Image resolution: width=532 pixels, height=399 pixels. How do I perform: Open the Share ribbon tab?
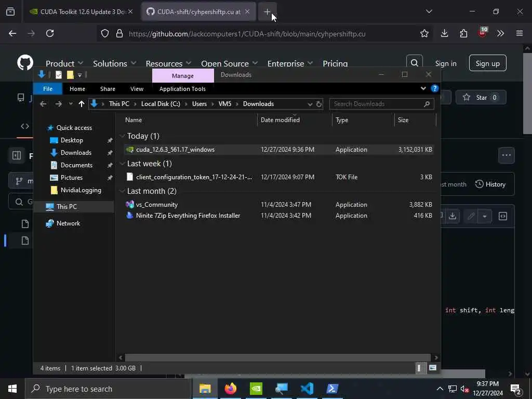[108, 89]
